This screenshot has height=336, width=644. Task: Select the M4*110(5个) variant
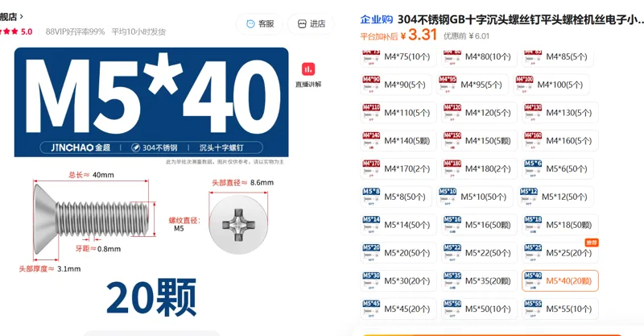click(398, 113)
